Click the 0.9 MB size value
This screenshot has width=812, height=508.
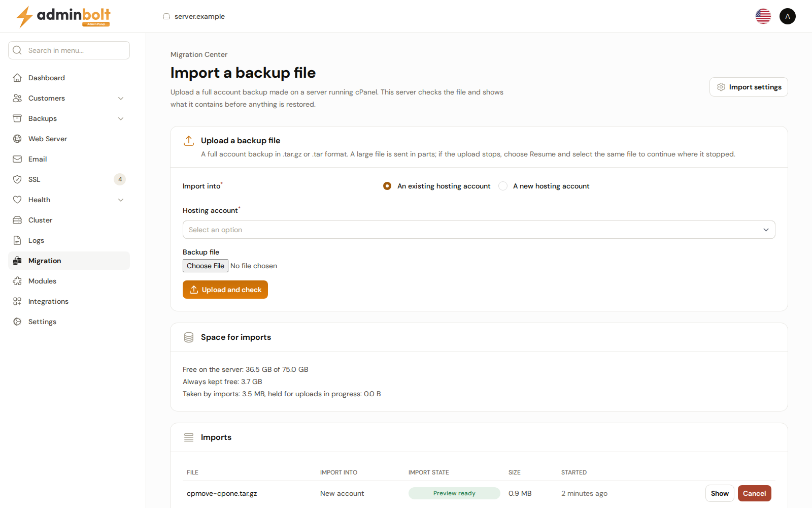pos(520,493)
